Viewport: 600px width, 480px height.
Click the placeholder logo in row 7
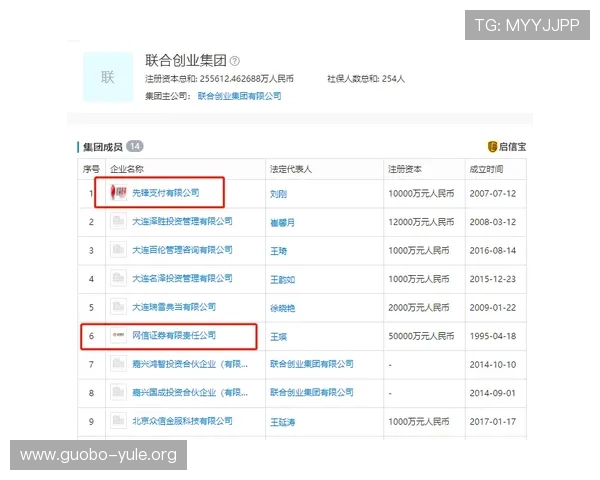click(118, 364)
